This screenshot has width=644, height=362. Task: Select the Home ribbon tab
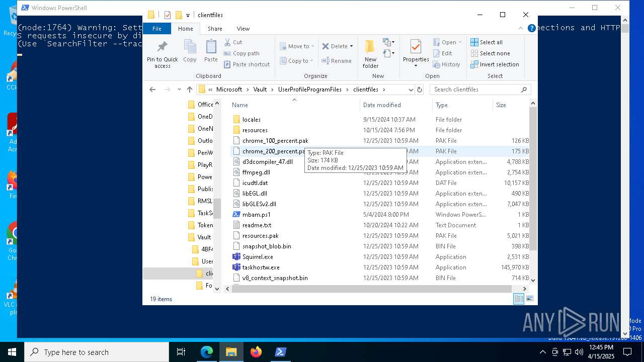point(185,29)
